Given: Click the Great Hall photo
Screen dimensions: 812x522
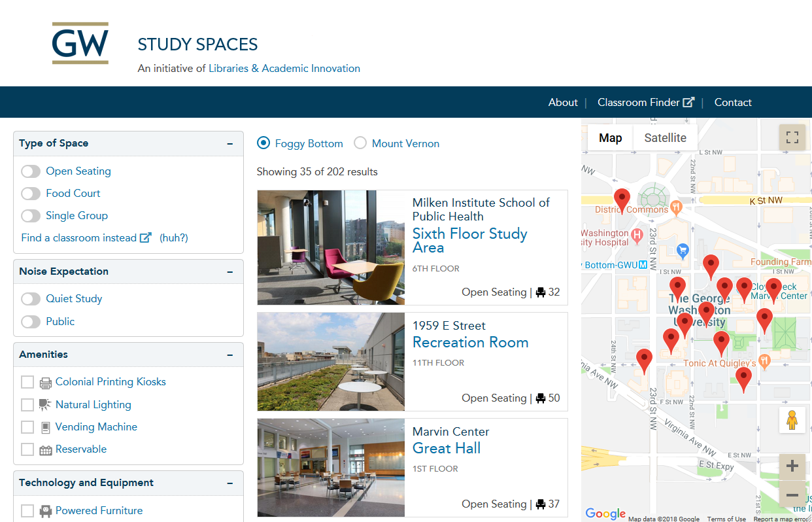Looking at the screenshot, I should pyautogui.click(x=331, y=468).
